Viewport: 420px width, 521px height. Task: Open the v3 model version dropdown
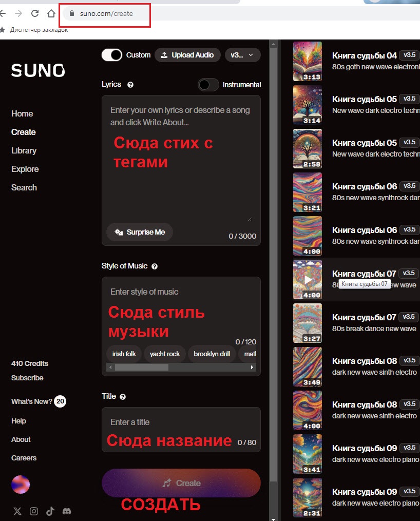tap(242, 55)
